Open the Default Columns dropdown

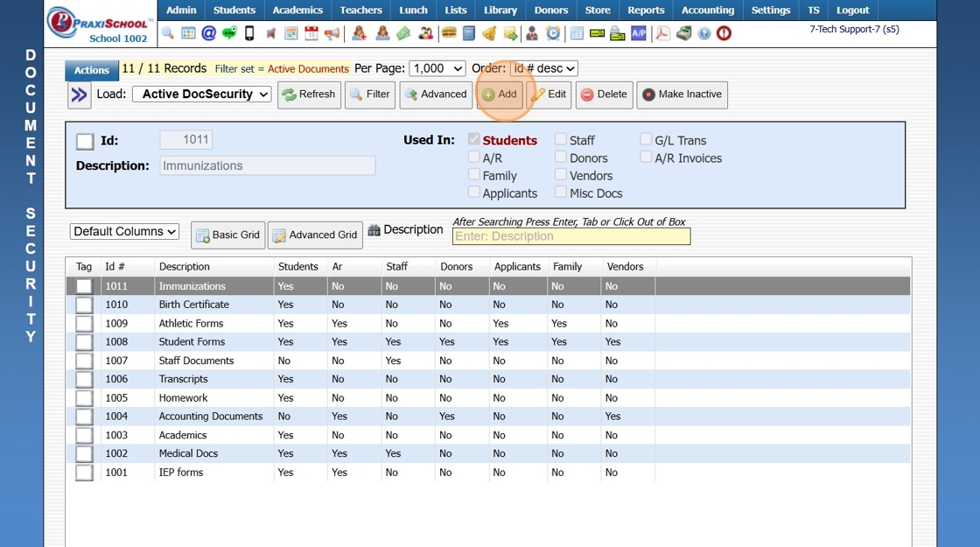point(124,232)
